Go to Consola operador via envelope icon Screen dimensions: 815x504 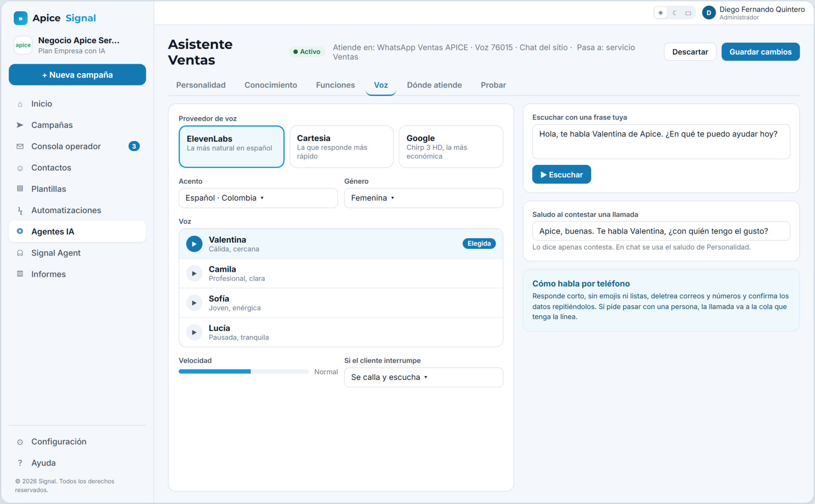click(x=20, y=147)
